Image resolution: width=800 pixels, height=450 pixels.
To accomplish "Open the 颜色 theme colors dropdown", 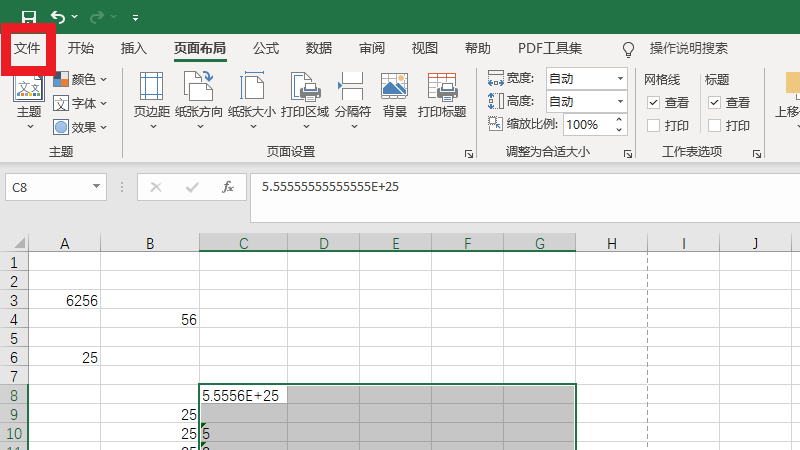I will [x=80, y=79].
